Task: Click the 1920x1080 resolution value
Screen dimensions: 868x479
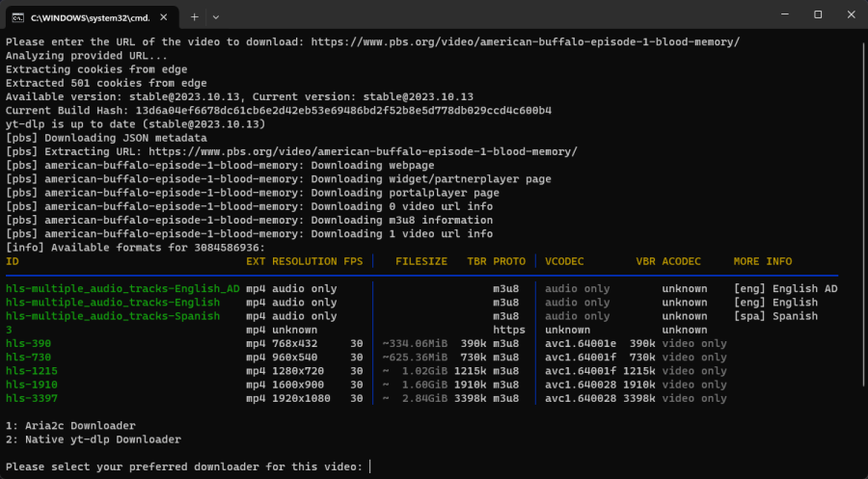Action: 302,397
